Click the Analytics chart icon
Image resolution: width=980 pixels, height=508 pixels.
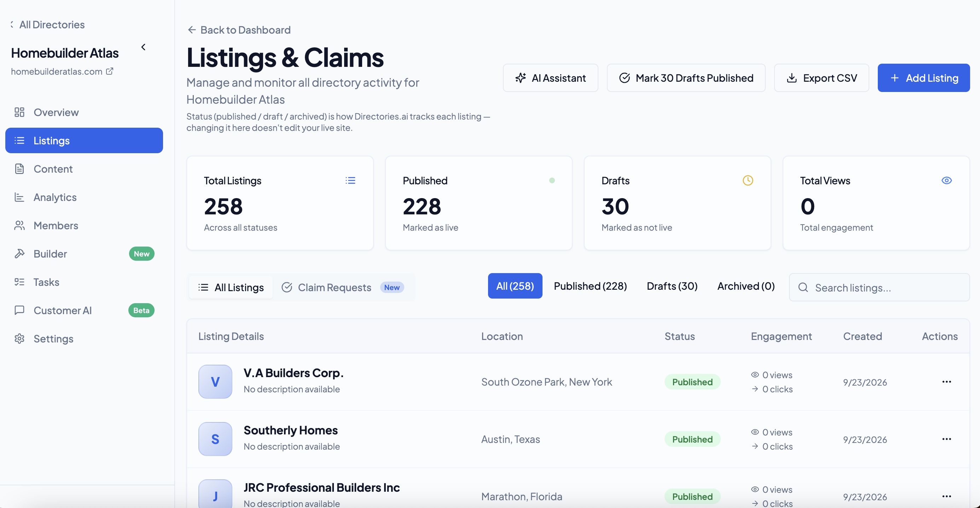19,197
